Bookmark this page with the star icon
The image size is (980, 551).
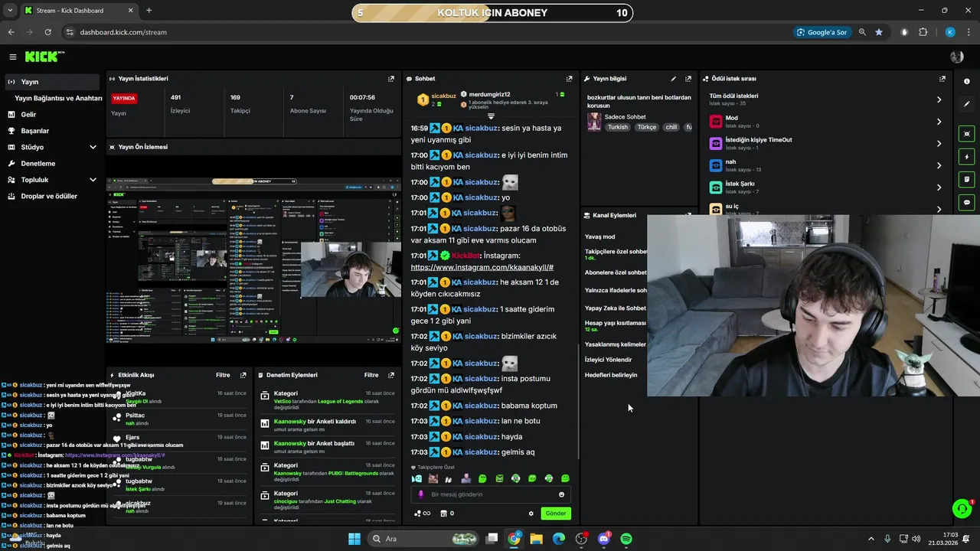(x=879, y=32)
